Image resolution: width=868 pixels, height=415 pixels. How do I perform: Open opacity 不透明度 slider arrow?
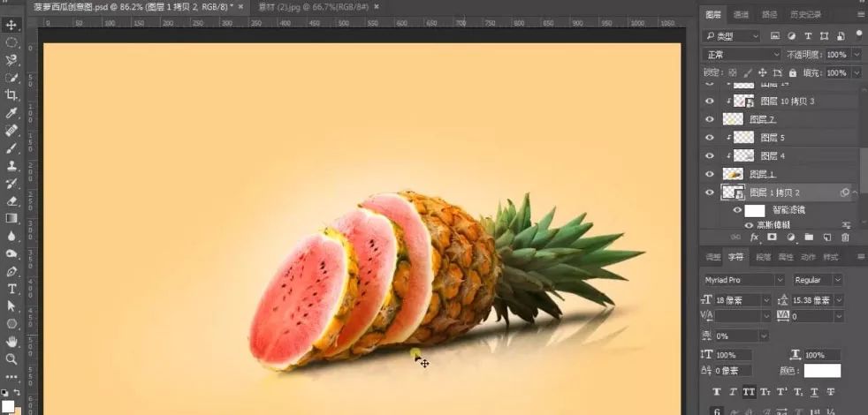point(857,55)
